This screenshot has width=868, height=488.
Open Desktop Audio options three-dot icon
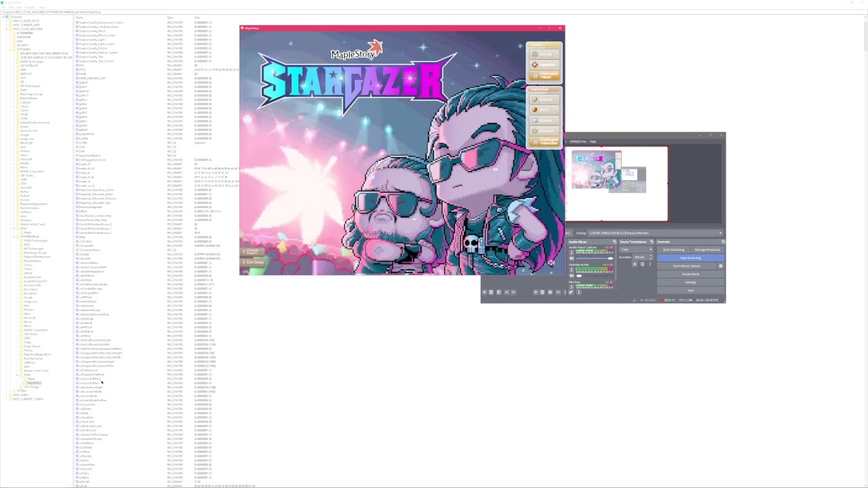pos(572,270)
